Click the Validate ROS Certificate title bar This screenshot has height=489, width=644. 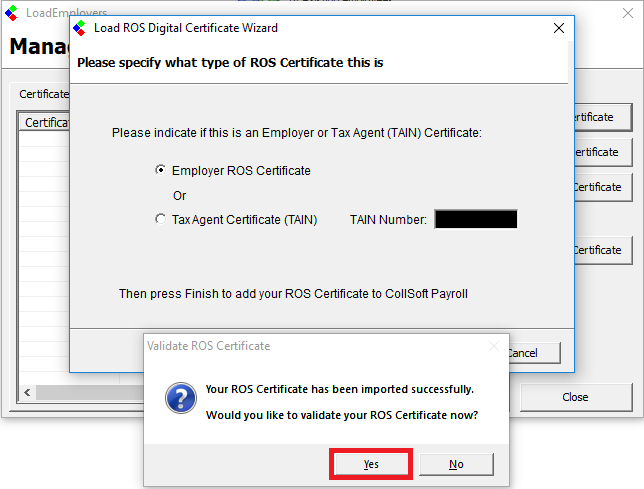click(x=300, y=346)
